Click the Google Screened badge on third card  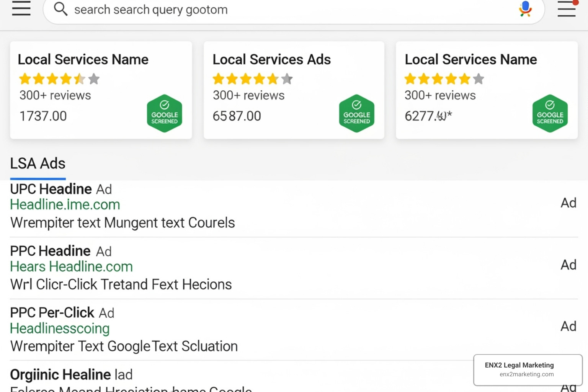[550, 113]
